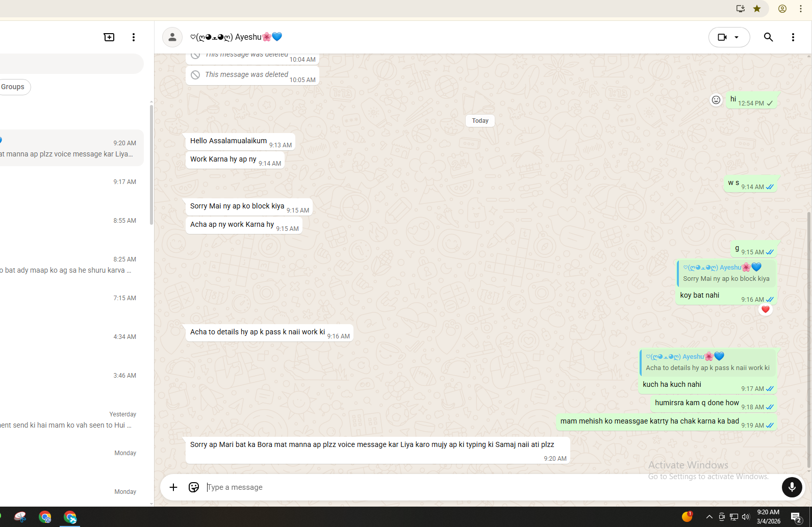This screenshot has height=527, width=812.
Task: Select message 'Hello Assalamualaikum'
Action: pyautogui.click(x=240, y=142)
